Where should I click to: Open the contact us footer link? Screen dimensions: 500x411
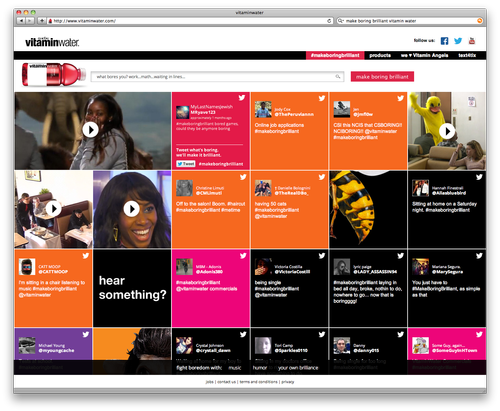tap(227, 382)
